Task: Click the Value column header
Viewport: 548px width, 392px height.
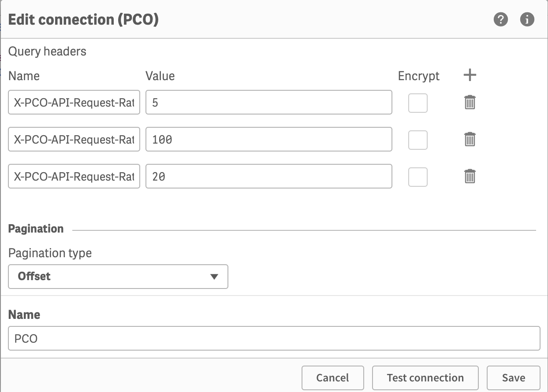Action: click(160, 76)
